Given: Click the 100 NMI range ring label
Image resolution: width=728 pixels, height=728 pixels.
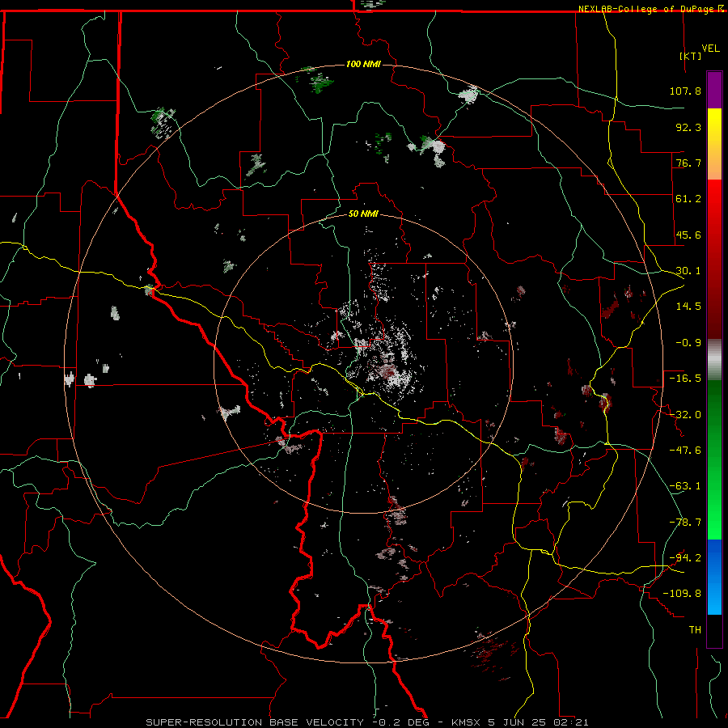Looking at the screenshot, I should point(363,64).
